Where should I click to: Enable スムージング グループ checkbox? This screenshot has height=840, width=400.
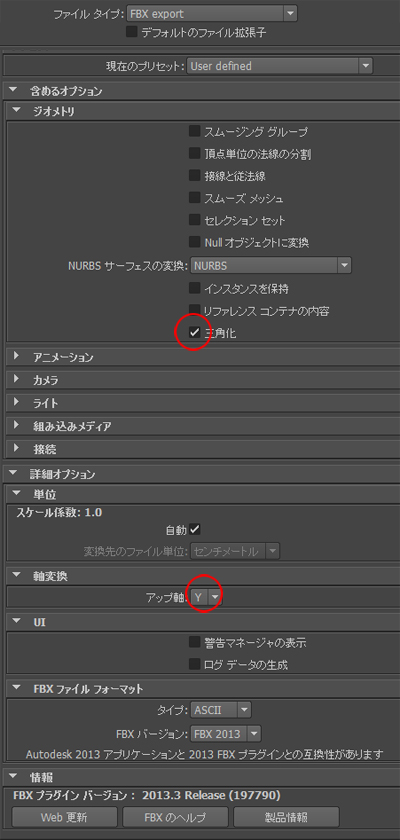point(194,131)
